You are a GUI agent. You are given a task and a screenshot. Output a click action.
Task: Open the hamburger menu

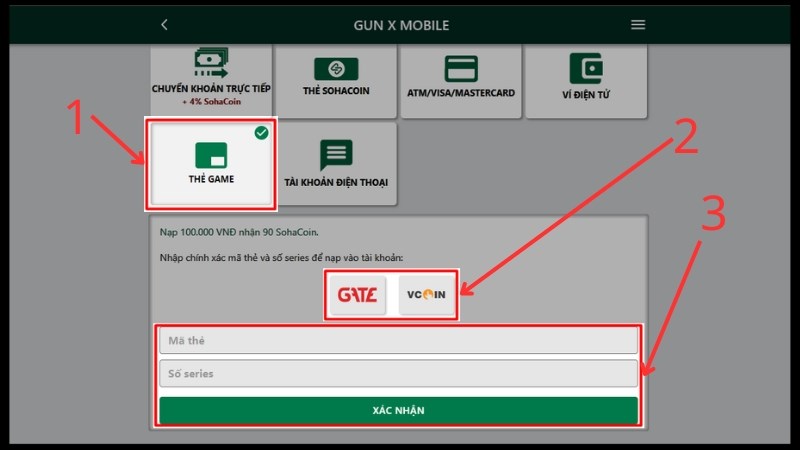coord(638,24)
